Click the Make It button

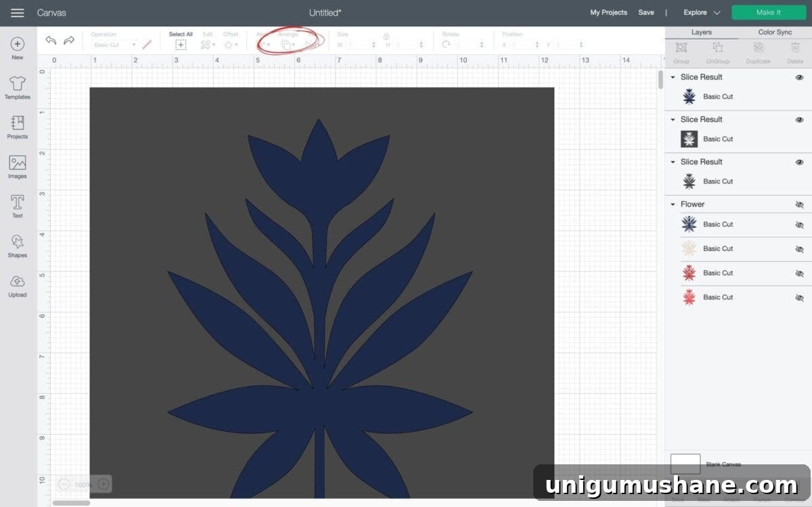(769, 13)
